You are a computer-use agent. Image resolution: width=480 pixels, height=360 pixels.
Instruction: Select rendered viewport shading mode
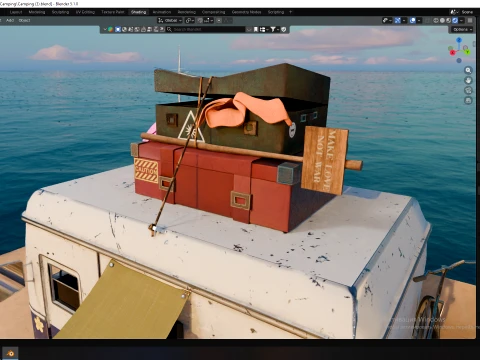coord(455,20)
